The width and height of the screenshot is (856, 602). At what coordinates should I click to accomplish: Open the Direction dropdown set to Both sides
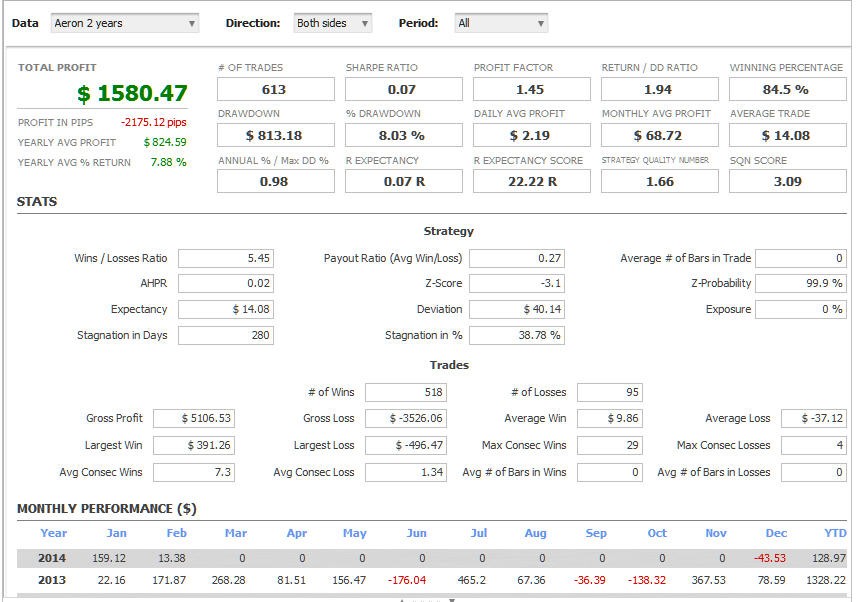pos(330,22)
